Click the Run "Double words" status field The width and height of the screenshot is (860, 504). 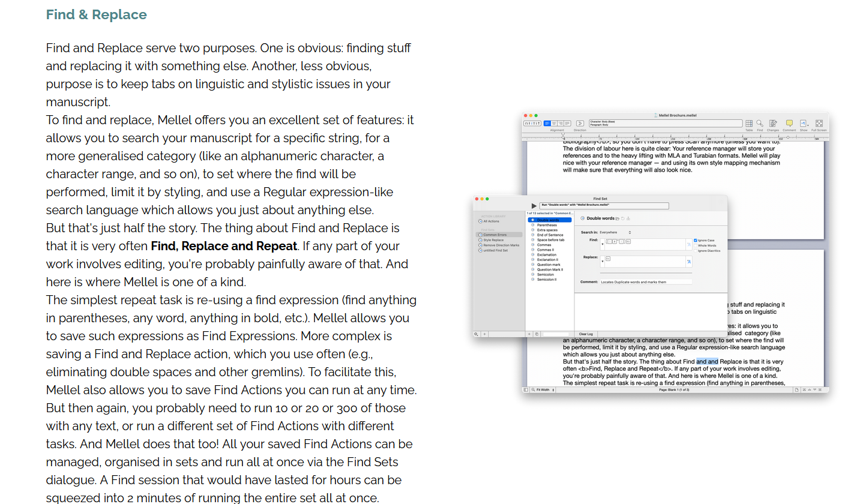[604, 206]
